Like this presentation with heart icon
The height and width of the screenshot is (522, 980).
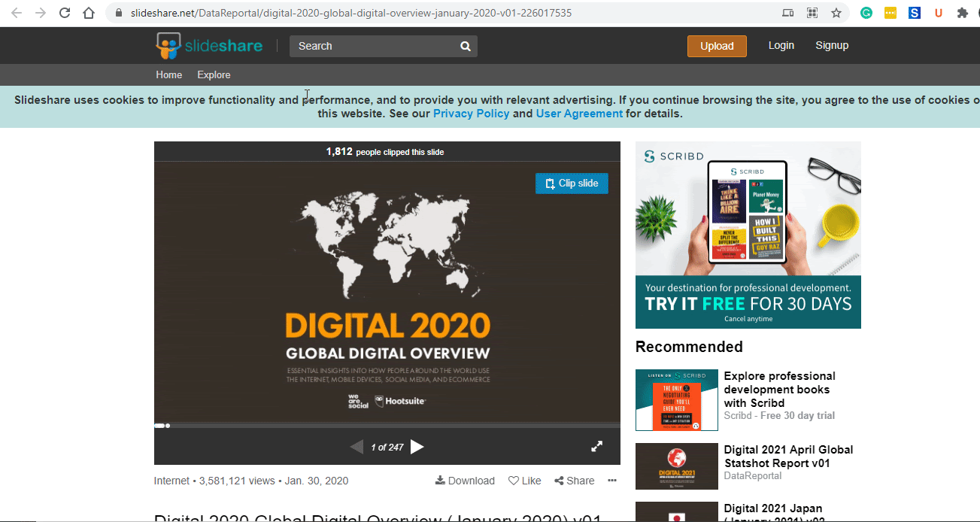(524, 481)
